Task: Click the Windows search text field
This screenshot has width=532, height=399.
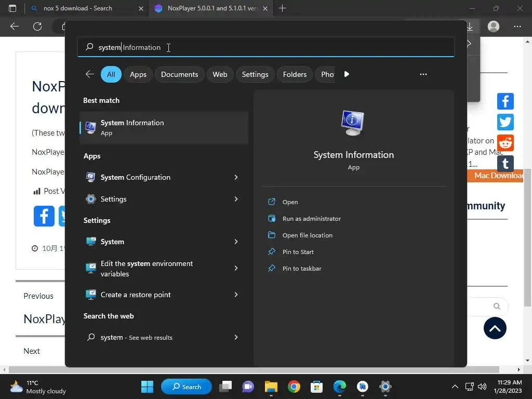Action: (265, 47)
